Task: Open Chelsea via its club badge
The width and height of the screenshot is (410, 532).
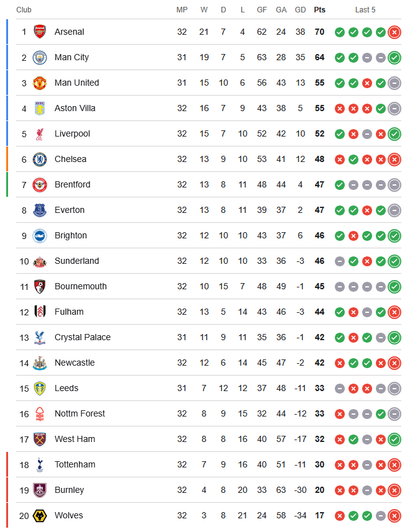Action: point(39,159)
